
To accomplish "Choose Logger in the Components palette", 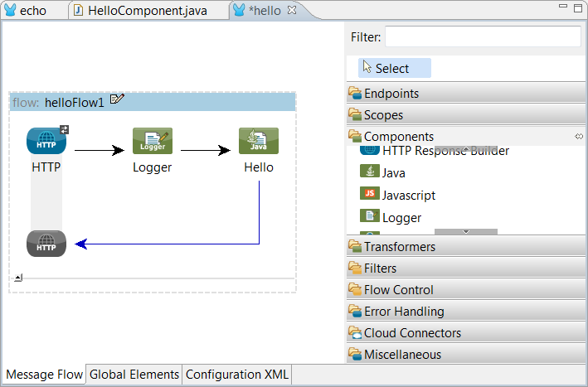I will 401,217.
